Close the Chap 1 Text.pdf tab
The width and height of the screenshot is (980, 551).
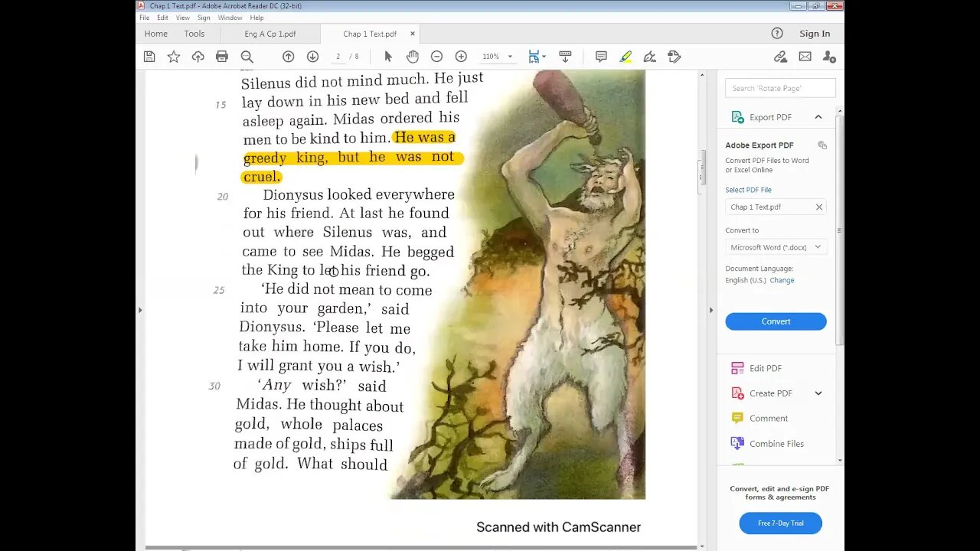click(x=413, y=34)
